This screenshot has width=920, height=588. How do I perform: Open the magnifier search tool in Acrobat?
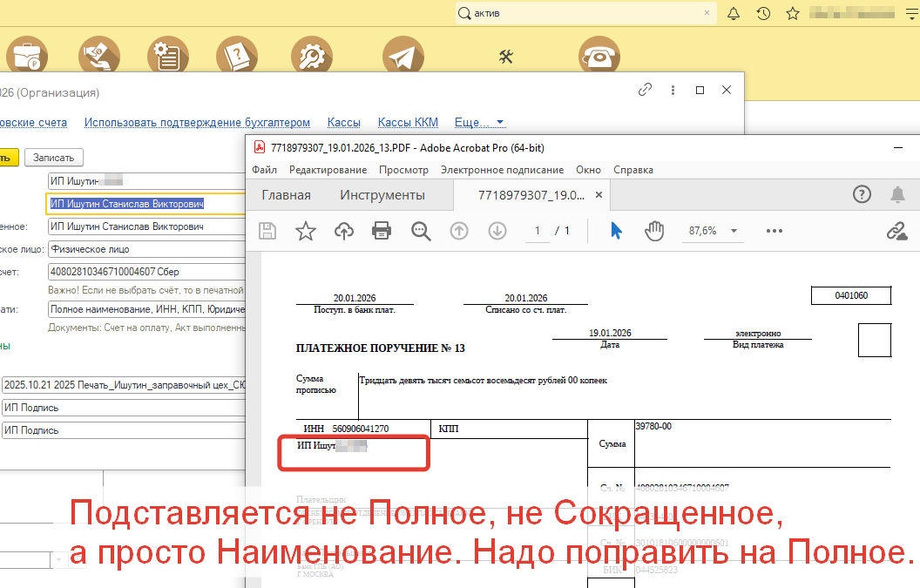click(x=422, y=231)
